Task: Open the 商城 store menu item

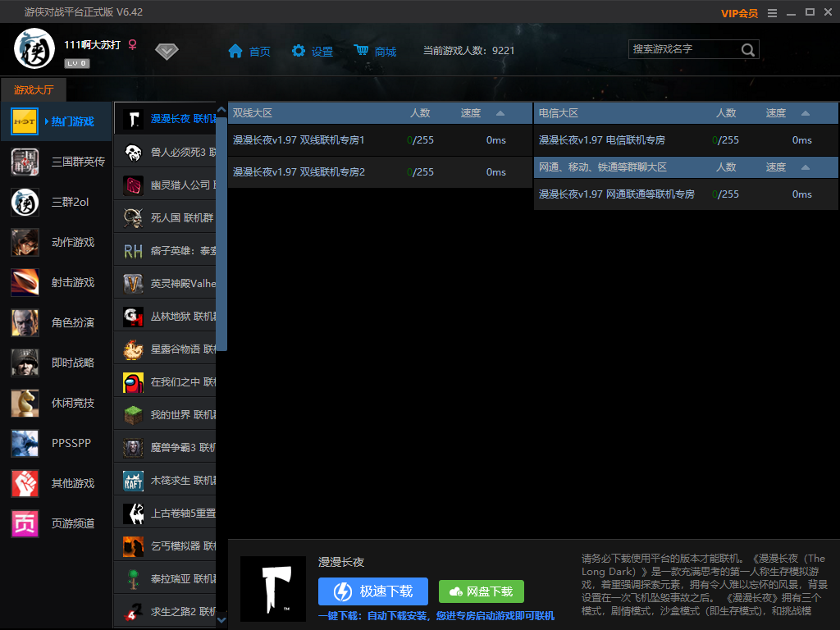Action: tap(386, 52)
